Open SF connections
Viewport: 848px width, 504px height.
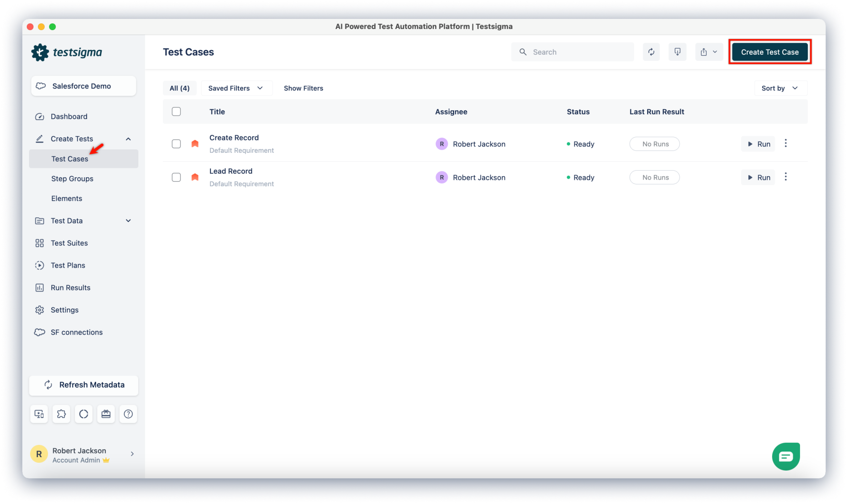(76, 332)
